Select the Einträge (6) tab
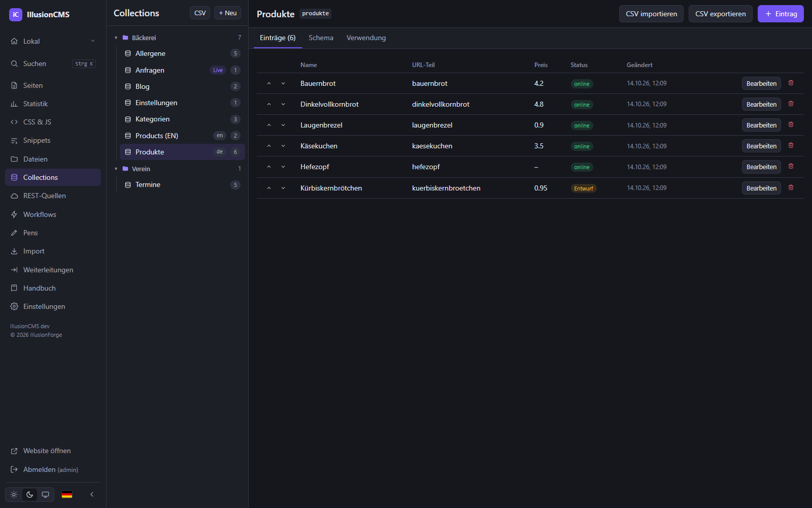The height and width of the screenshot is (508, 812). click(278, 38)
